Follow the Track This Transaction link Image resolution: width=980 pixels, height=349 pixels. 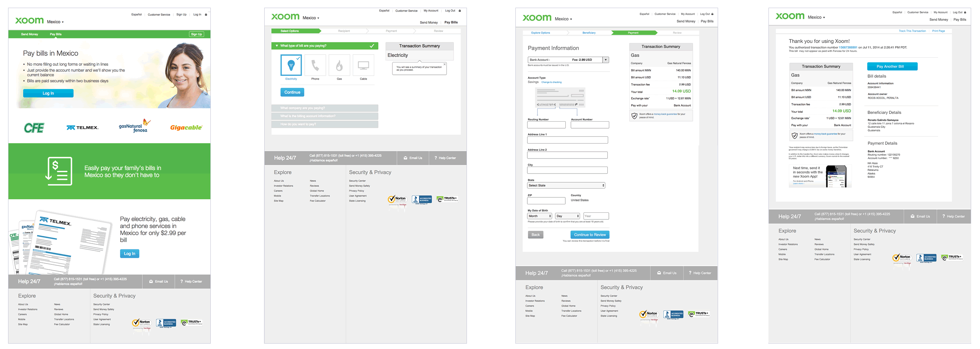pyautogui.click(x=912, y=31)
